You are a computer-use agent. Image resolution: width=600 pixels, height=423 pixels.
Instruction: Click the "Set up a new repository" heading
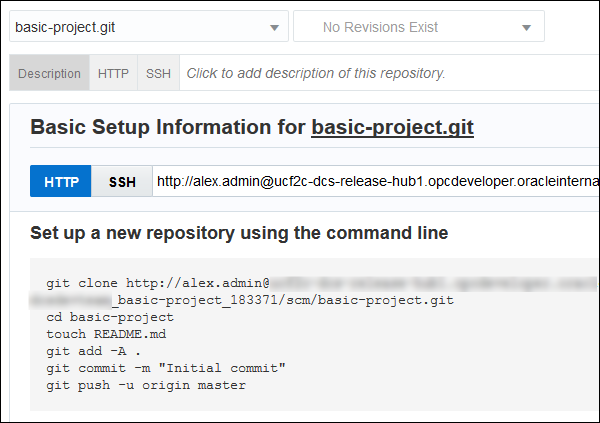239,233
